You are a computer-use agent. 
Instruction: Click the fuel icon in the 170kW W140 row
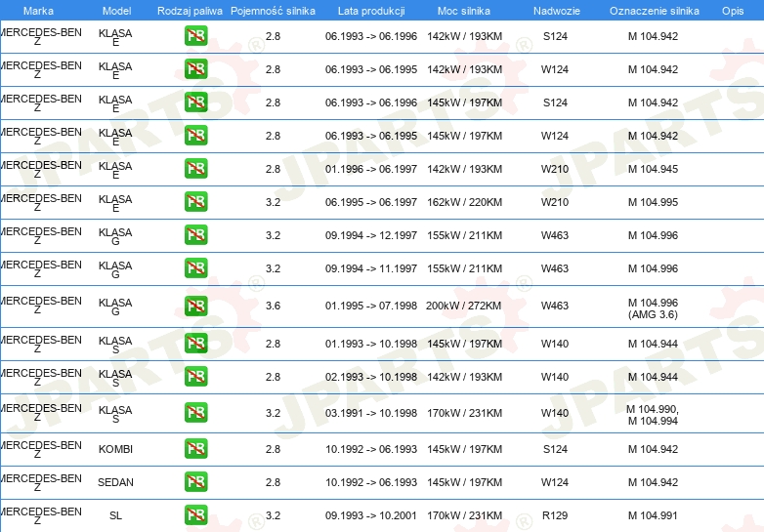coord(195,412)
